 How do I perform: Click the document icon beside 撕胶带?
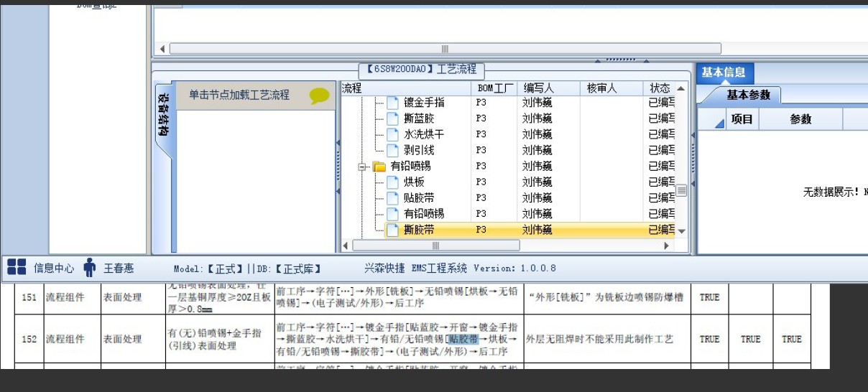(392, 230)
